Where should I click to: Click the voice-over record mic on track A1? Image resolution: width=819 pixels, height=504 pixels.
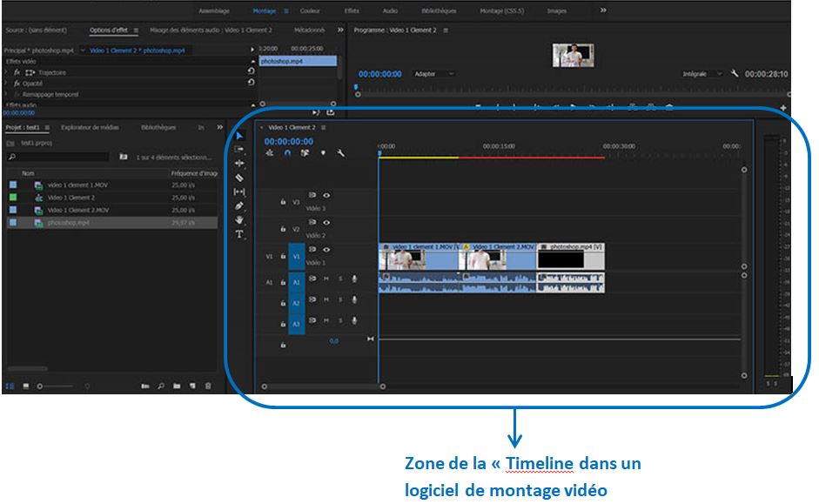pyautogui.click(x=352, y=279)
